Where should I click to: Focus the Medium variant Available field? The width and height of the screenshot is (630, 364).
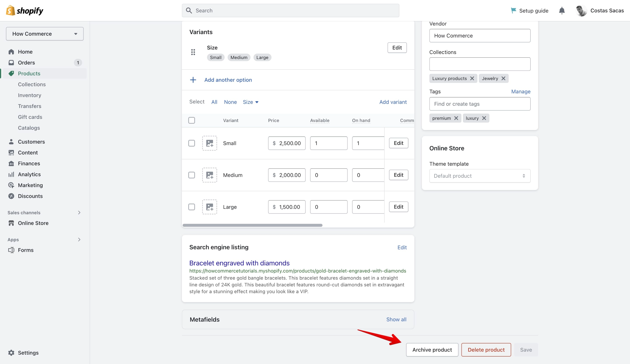coord(329,175)
